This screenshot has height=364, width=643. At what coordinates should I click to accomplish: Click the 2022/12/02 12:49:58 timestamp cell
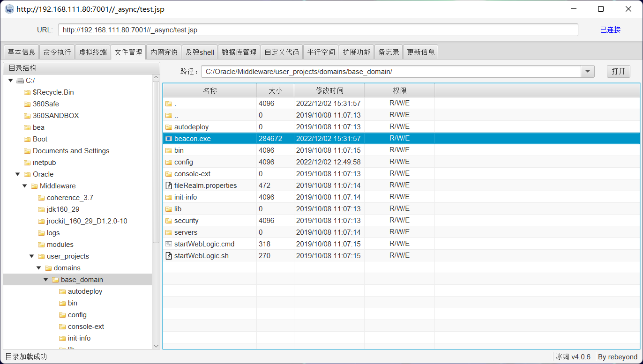(328, 162)
